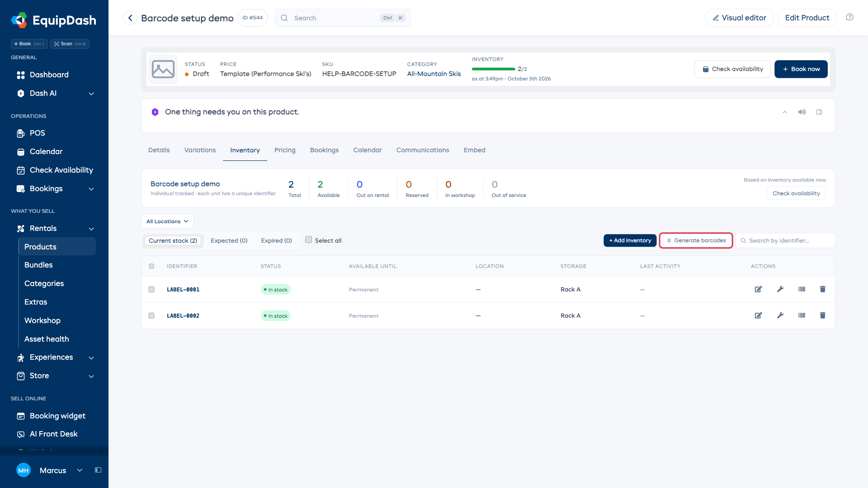Viewport: 868px width, 488px height.
Task: Delete LABEL-0002 with the trash icon
Action: [x=823, y=315]
